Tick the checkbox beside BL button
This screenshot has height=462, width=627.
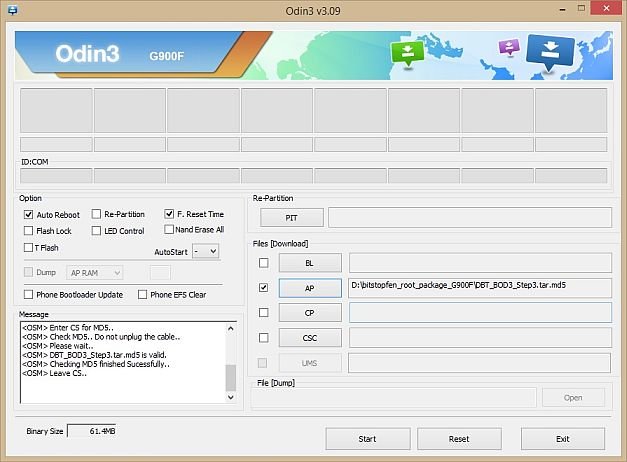264,263
